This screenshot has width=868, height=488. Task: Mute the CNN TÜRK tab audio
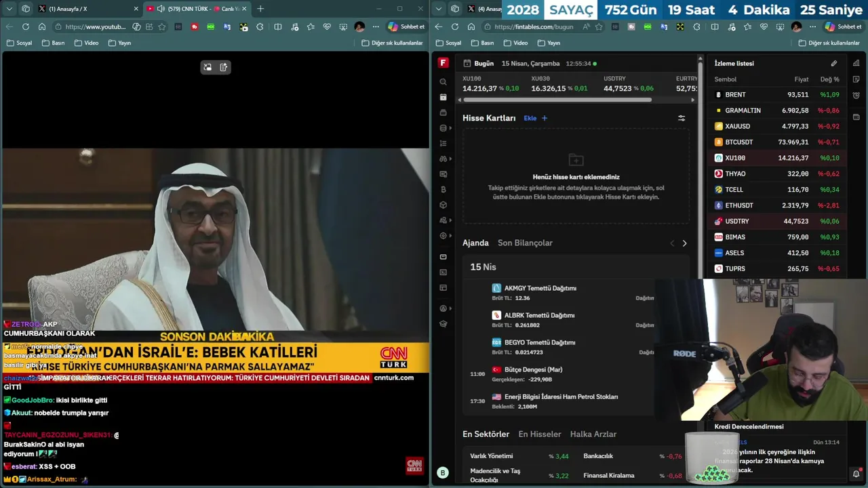point(161,9)
